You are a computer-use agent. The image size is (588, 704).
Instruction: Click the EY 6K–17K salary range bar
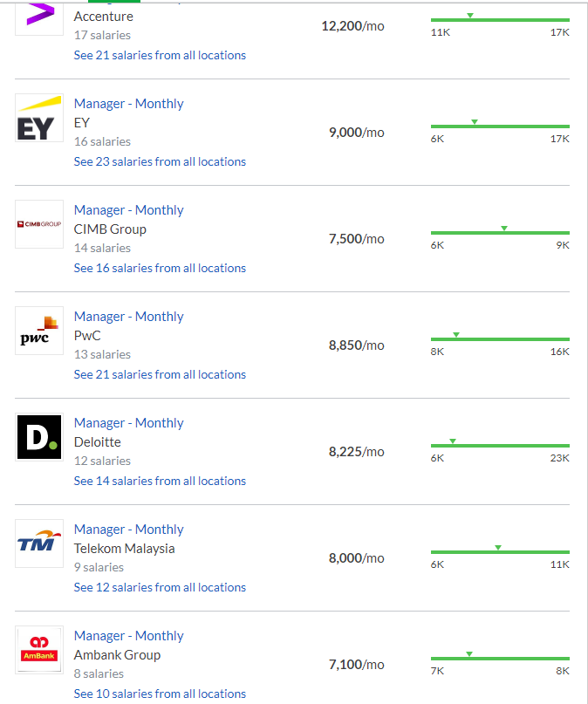500,126
